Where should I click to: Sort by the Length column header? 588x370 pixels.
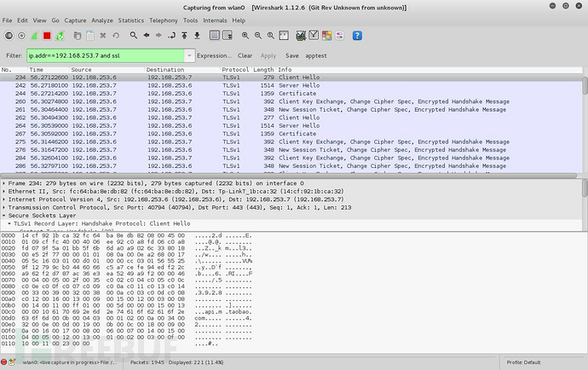[263, 70]
